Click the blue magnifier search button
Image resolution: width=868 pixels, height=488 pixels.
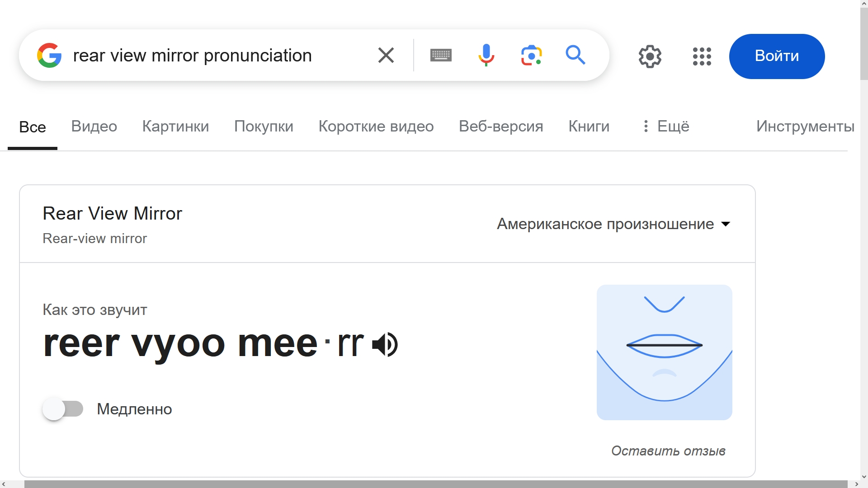click(x=576, y=56)
